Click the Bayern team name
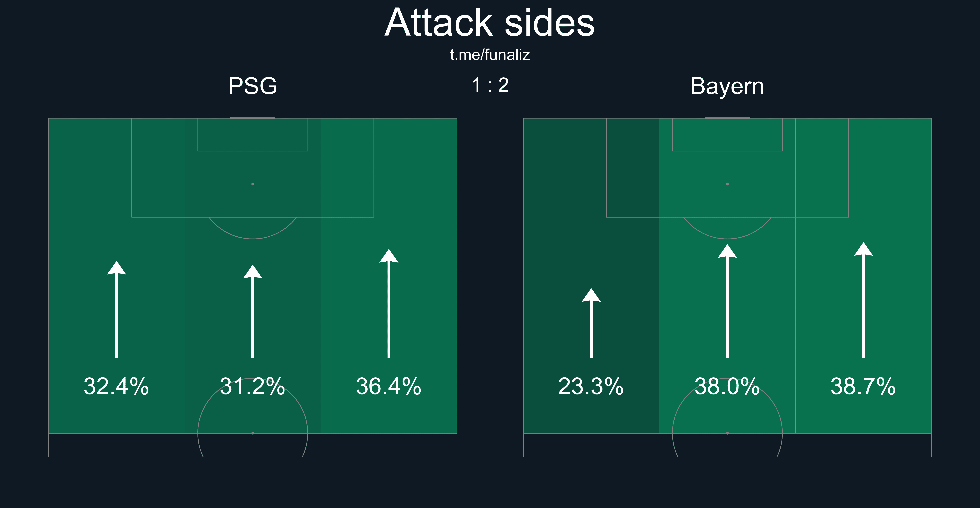Viewport: 980px width, 508px height. click(x=727, y=86)
